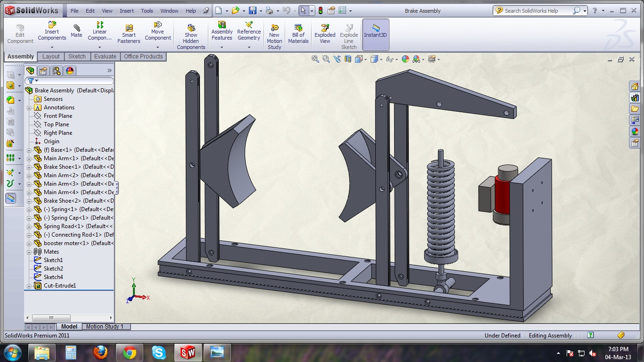644x362 pixels.
Task: Toggle the Select arrow tool
Action: 304,10
